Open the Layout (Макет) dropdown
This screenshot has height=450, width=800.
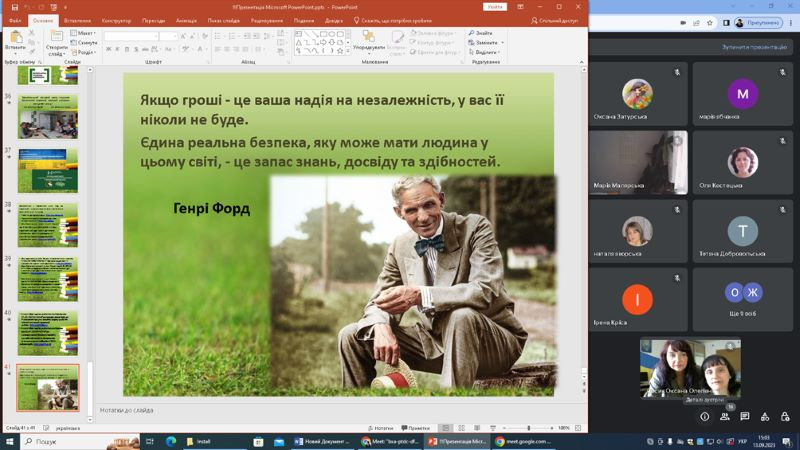83,33
